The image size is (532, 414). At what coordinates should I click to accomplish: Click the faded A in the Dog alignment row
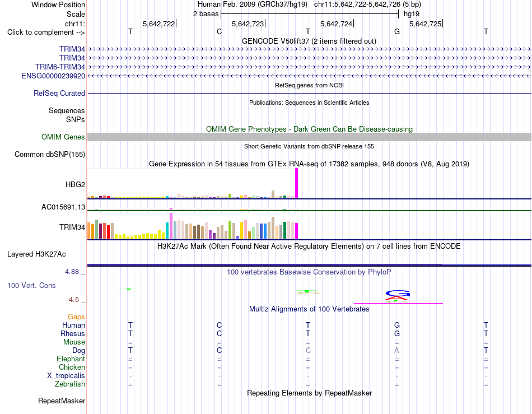396,350
